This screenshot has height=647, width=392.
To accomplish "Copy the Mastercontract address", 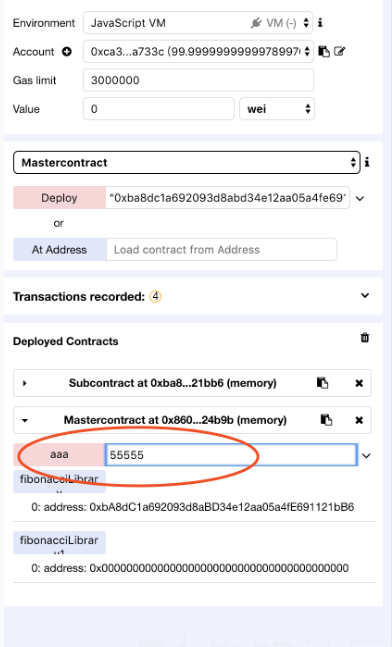I will point(326,420).
